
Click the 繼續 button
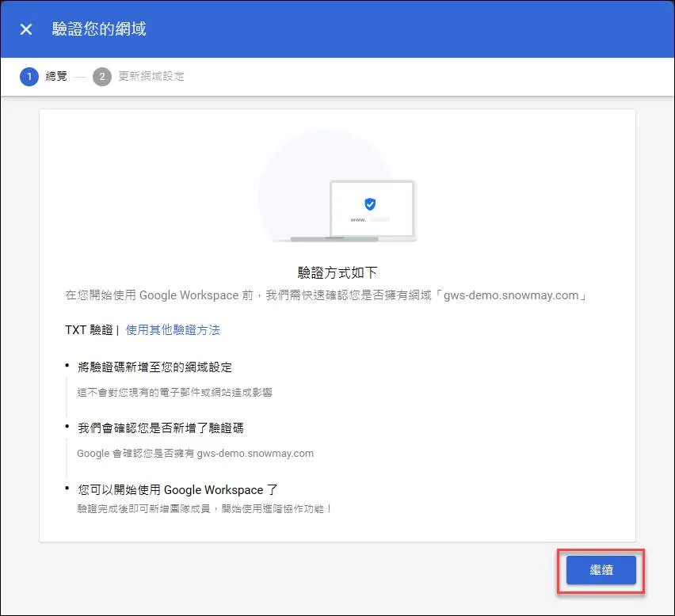(601, 570)
